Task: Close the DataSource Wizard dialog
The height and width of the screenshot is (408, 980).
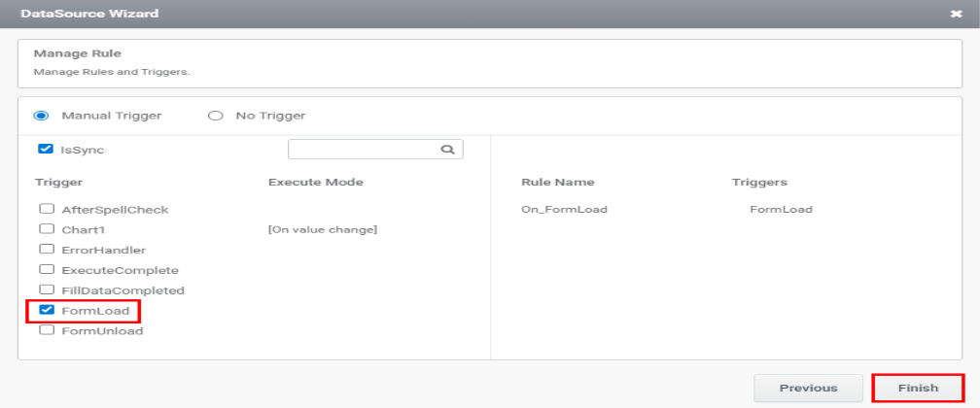Action: coord(956,15)
